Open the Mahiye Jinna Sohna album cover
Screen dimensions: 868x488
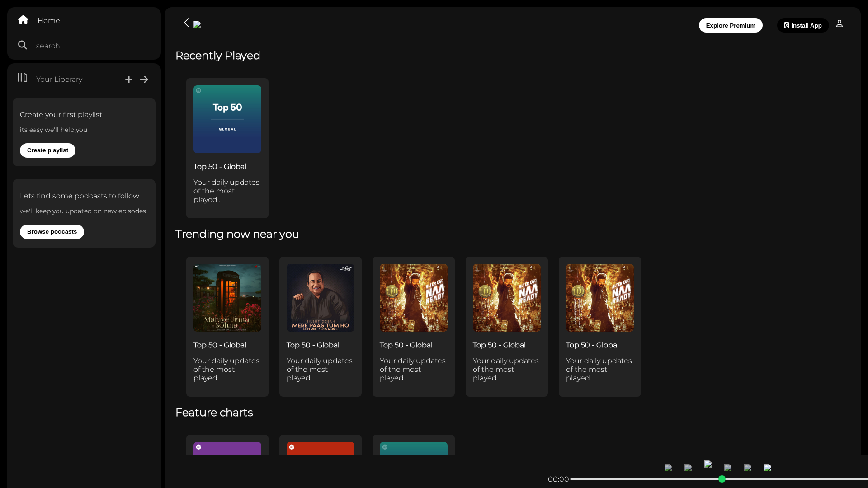[x=227, y=298]
